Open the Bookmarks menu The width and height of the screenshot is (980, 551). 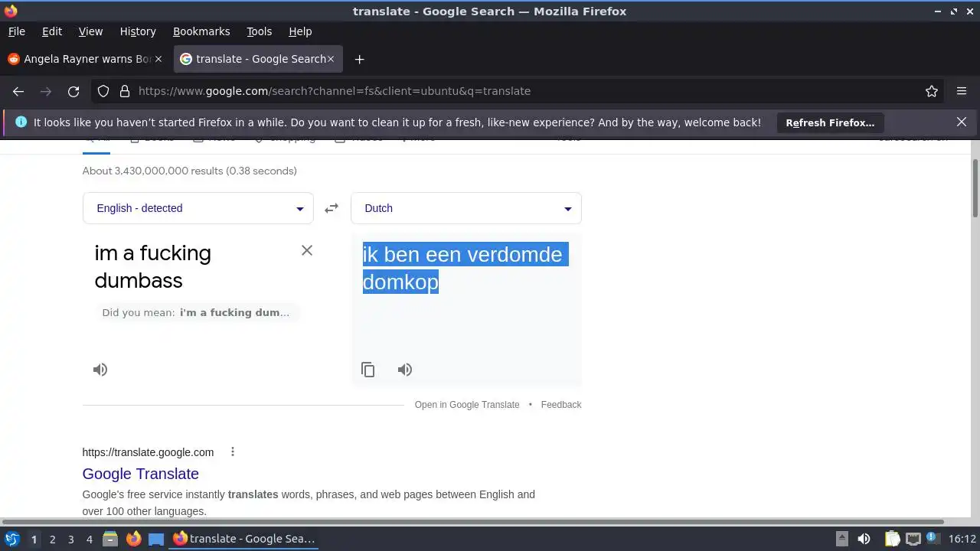coord(201,31)
